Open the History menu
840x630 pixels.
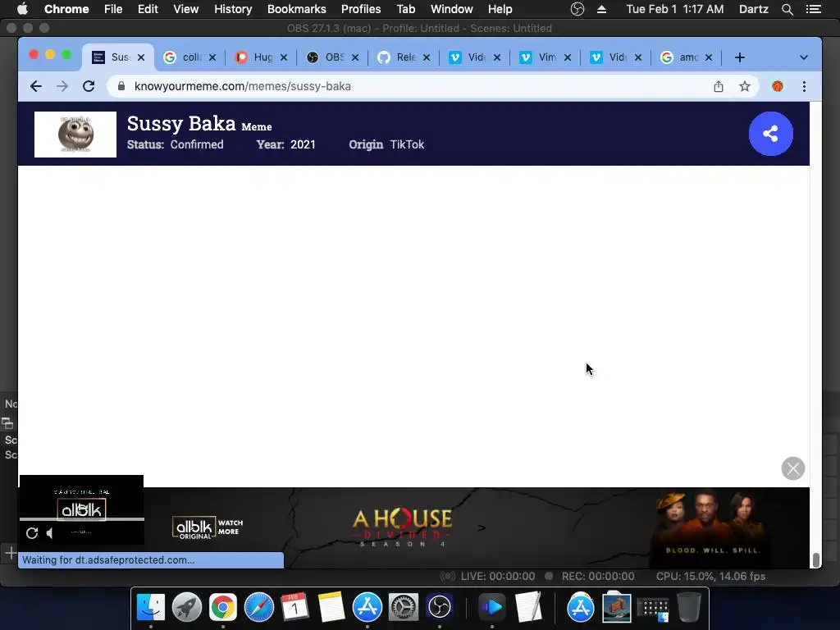(x=233, y=9)
